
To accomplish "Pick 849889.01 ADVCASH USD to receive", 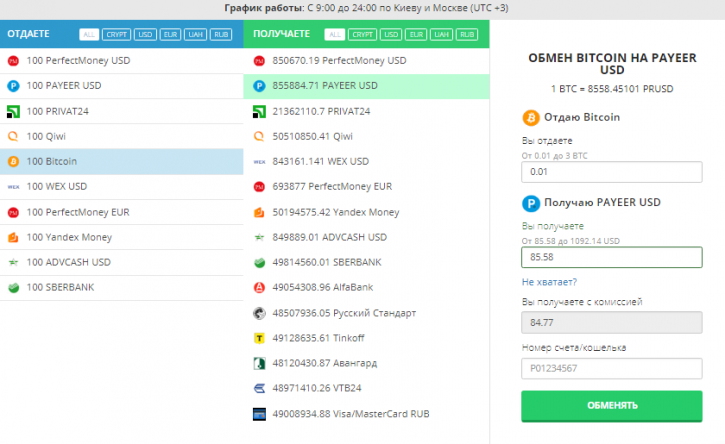I will 366,237.
